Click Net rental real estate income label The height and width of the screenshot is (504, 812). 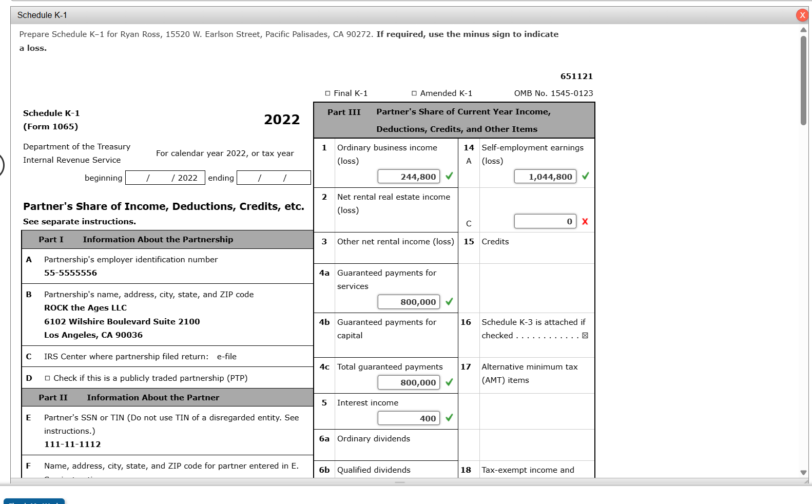click(394, 204)
